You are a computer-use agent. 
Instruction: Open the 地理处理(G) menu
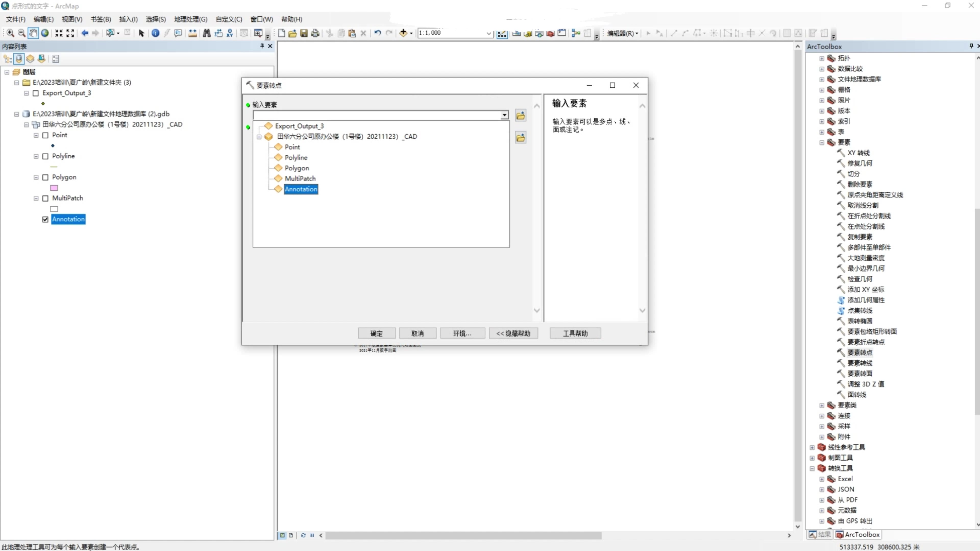[190, 19]
